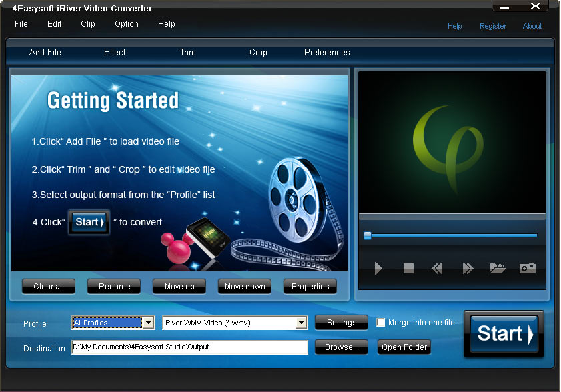This screenshot has width=561, height=392.
Task: Fast forward the preview video
Action: point(467,269)
